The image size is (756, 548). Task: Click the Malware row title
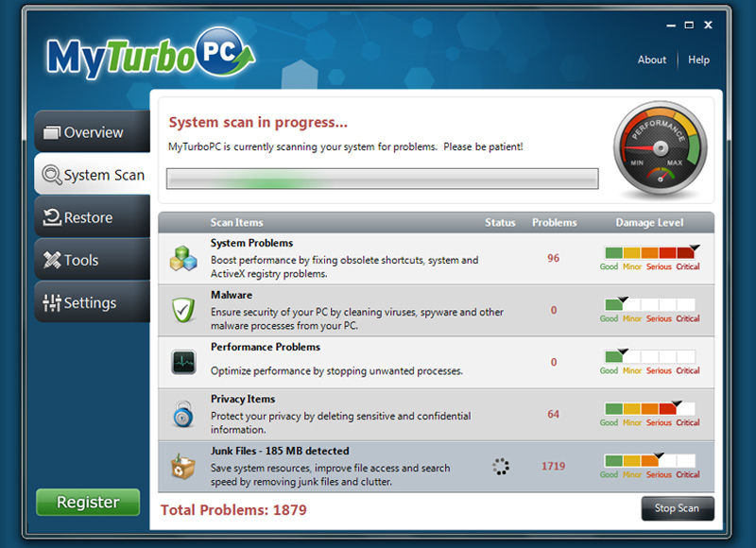point(232,295)
